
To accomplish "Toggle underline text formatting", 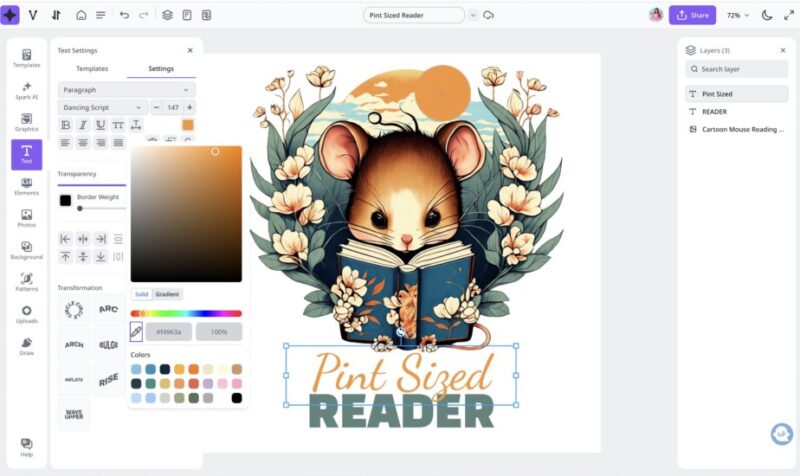I will point(101,125).
